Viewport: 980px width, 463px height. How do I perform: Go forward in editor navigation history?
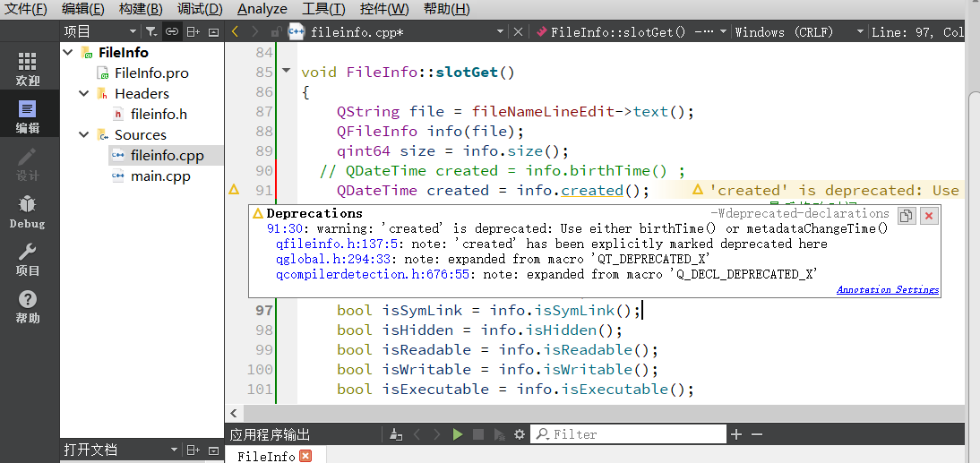[255, 32]
